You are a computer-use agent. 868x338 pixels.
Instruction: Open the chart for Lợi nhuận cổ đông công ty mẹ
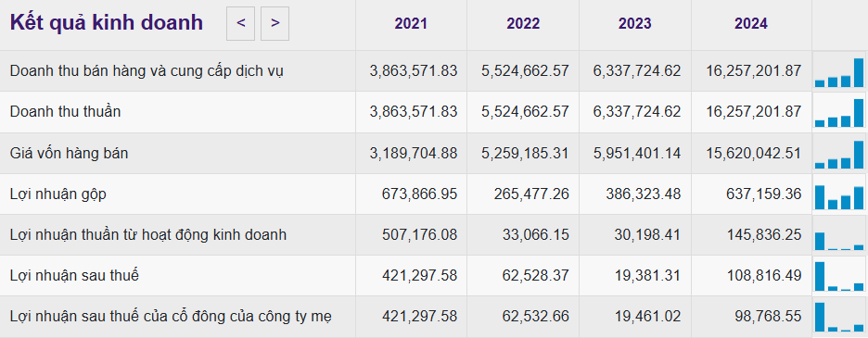click(839, 317)
